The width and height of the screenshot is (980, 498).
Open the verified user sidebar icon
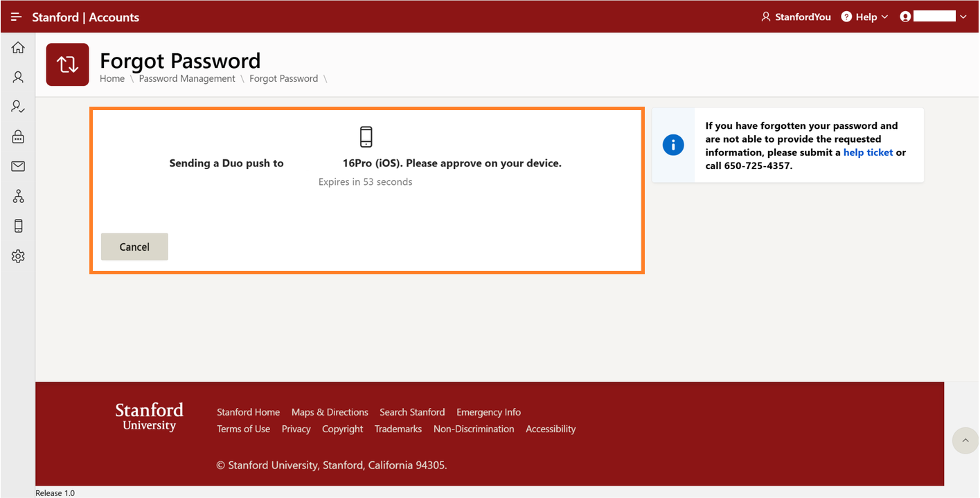click(x=18, y=107)
